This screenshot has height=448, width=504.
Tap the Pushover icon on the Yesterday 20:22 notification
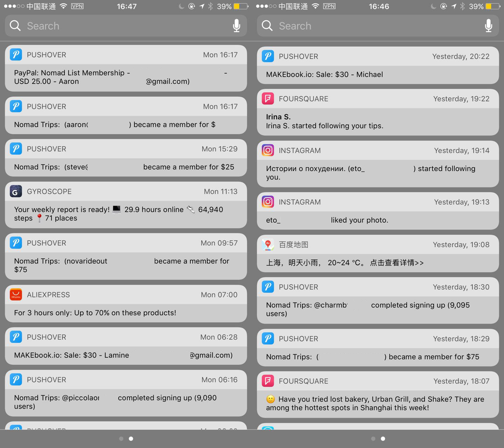(x=268, y=56)
